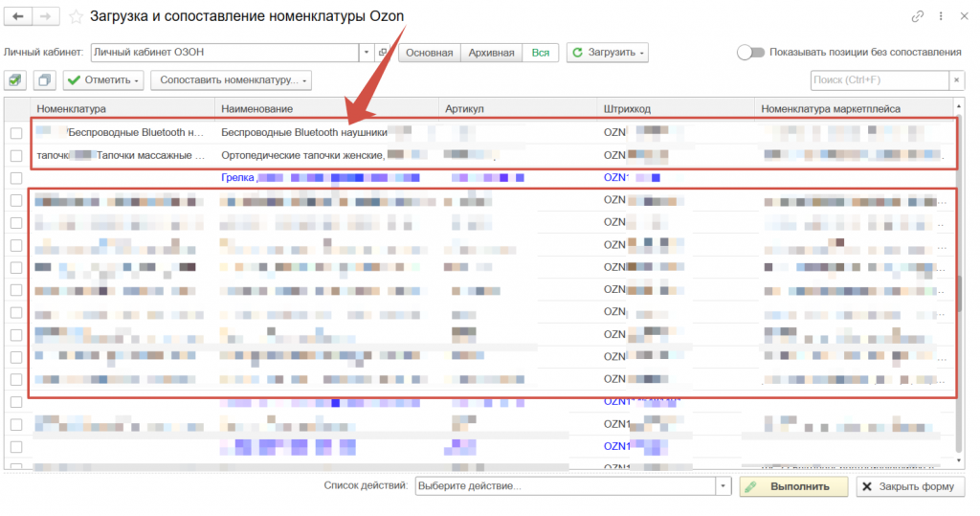The width and height of the screenshot is (980, 516).
Task: Click the green check-all rows icon
Action: pyautogui.click(x=15, y=80)
